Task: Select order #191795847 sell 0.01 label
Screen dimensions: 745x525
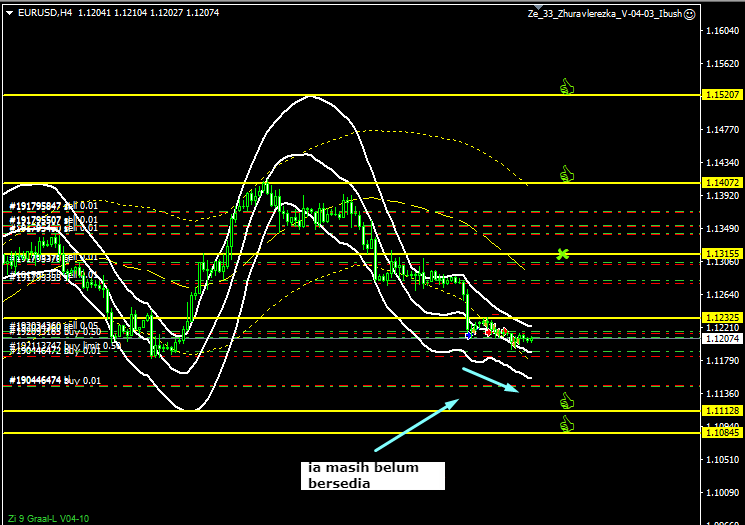Action: (x=53, y=206)
